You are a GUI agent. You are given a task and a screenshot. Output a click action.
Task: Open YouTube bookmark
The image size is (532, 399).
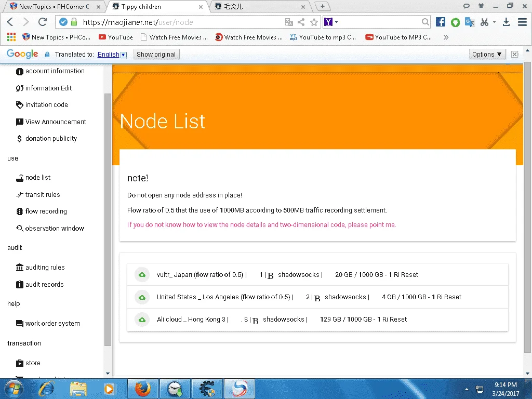click(116, 37)
